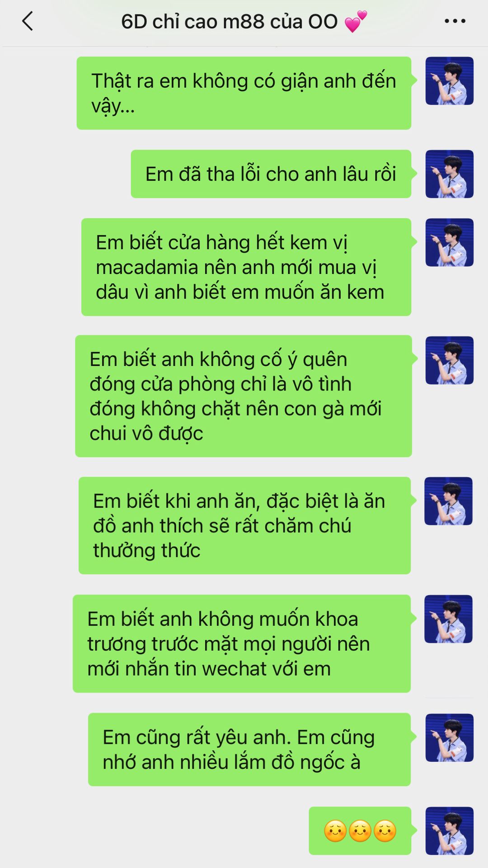Select the message about kem vị macadamia
The image size is (488, 868).
click(x=246, y=267)
